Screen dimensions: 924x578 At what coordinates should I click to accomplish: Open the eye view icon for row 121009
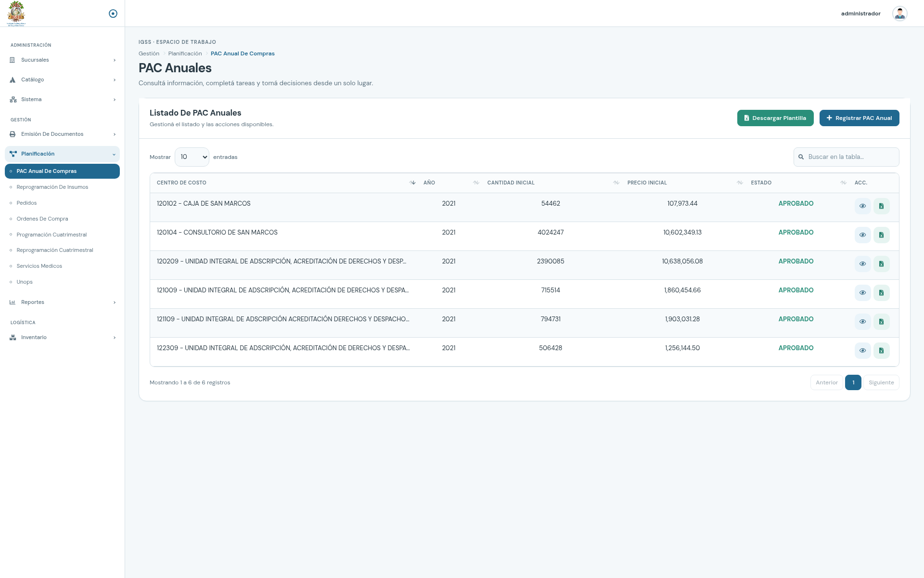(862, 293)
